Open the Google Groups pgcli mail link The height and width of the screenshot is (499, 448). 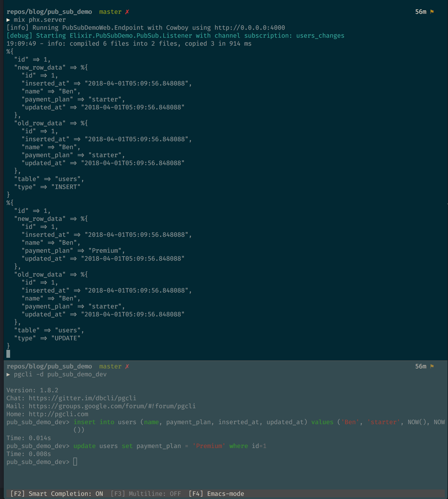(112, 406)
